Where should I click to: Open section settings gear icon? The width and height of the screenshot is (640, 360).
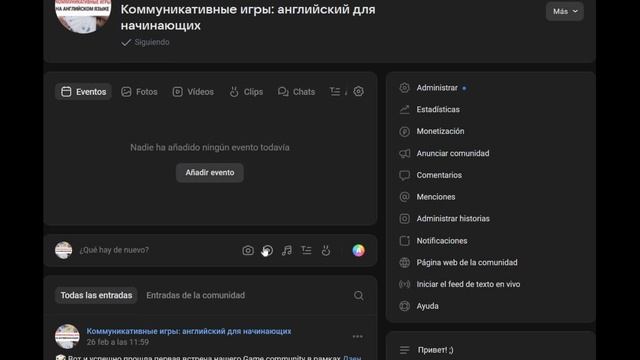358,91
